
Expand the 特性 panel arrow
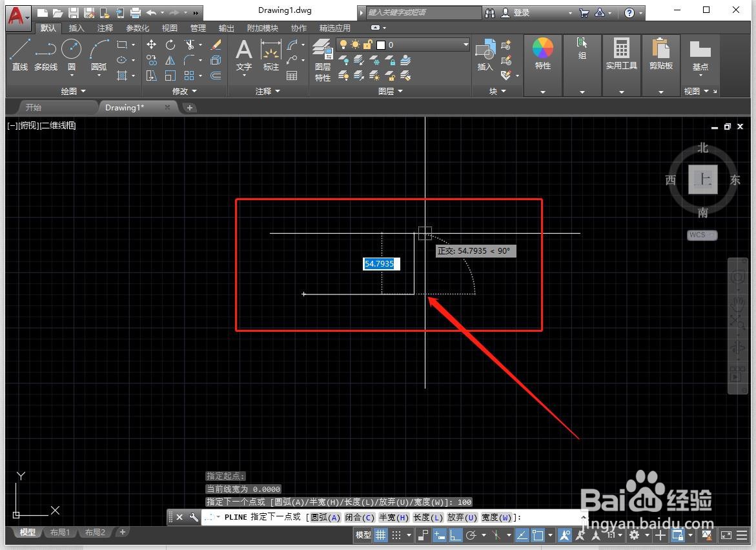tap(543, 92)
